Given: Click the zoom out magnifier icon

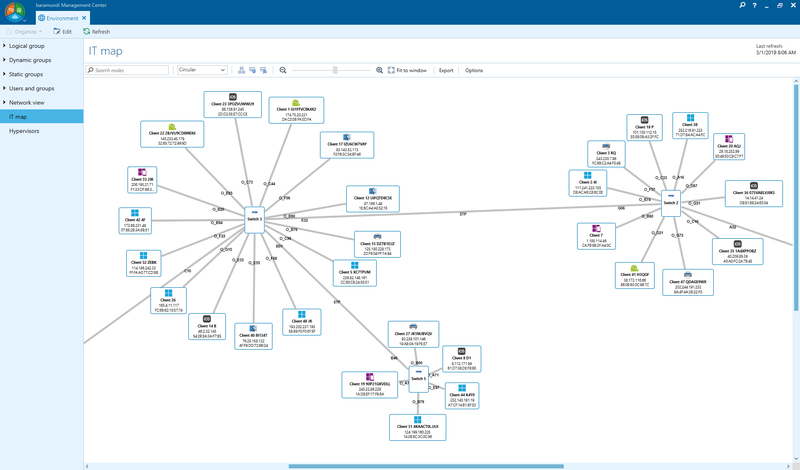Looking at the screenshot, I should point(283,71).
